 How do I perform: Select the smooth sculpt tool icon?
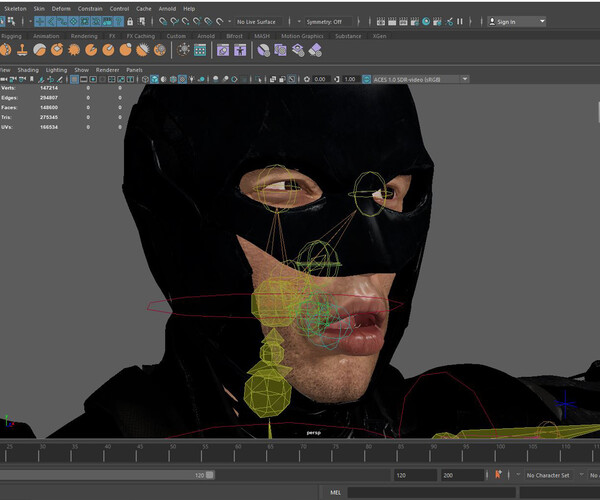click(x=39, y=50)
